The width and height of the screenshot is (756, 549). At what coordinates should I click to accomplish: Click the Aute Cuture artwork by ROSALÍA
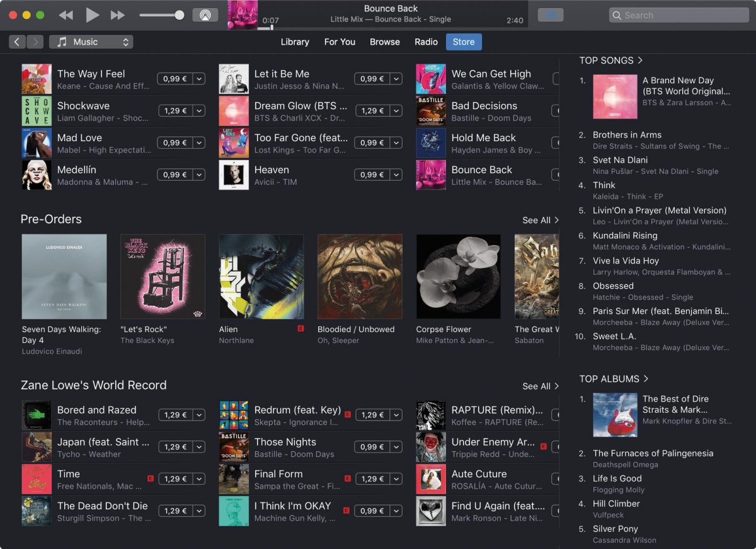[x=431, y=479]
